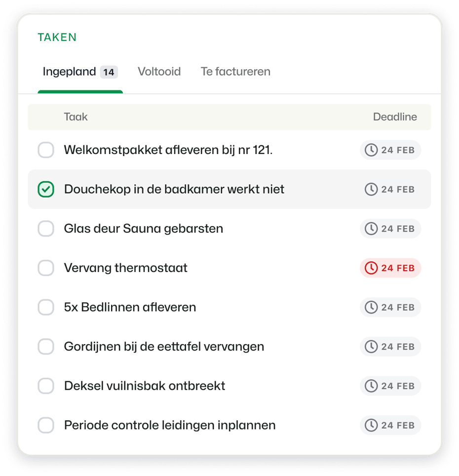The image size is (459, 476).
Task: Click the clock icon on Periode controle deadline
Action: coord(371,425)
